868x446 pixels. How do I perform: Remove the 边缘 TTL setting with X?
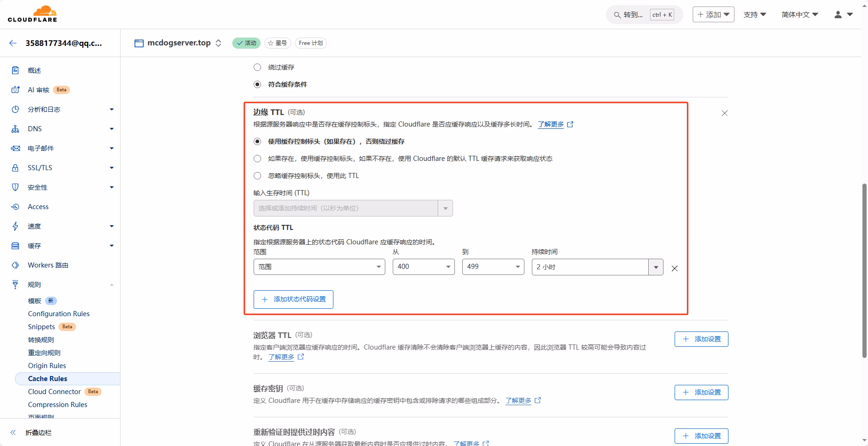724,113
